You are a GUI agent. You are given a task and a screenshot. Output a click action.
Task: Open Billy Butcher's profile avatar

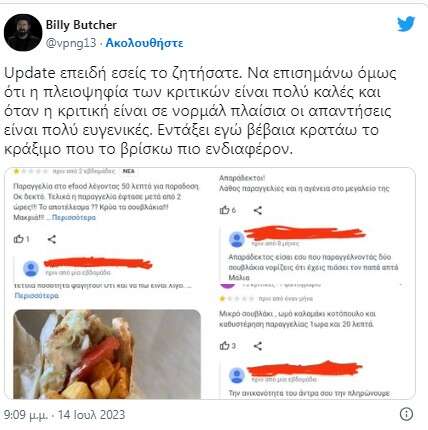pyautogui.click(x=23, y=33)
